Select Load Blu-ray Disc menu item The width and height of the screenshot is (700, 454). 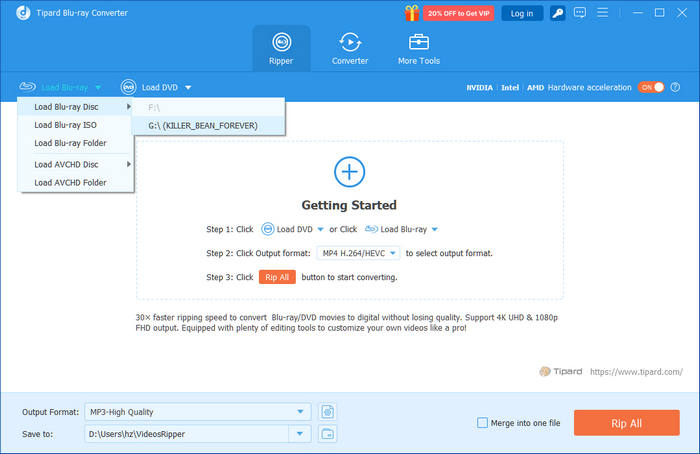point(76,107)
